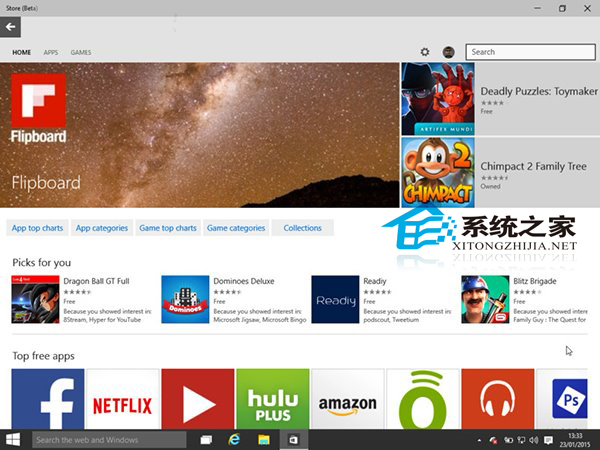Click the Windows Start button
This screenshot has width=600, height=450.
pos(14,440)
